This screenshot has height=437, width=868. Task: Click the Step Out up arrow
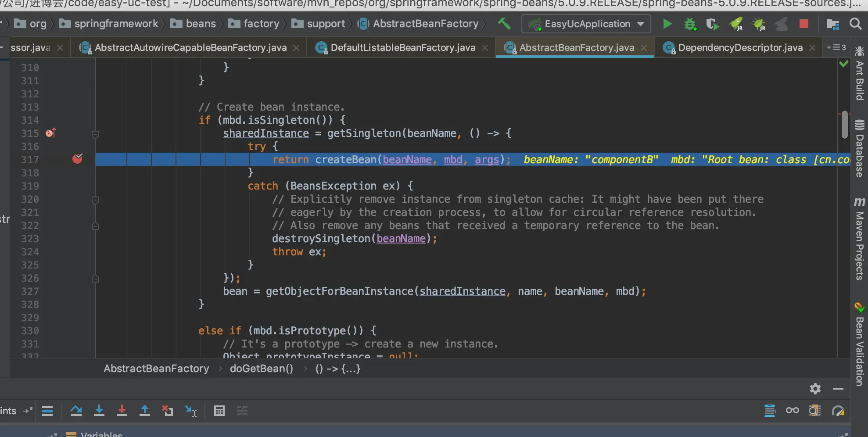tap(145, 411)
